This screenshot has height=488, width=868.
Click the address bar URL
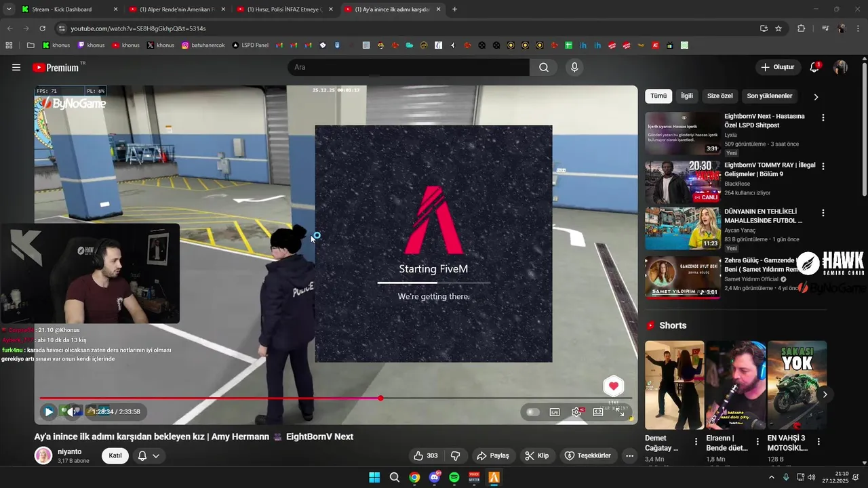pos(138,28)
